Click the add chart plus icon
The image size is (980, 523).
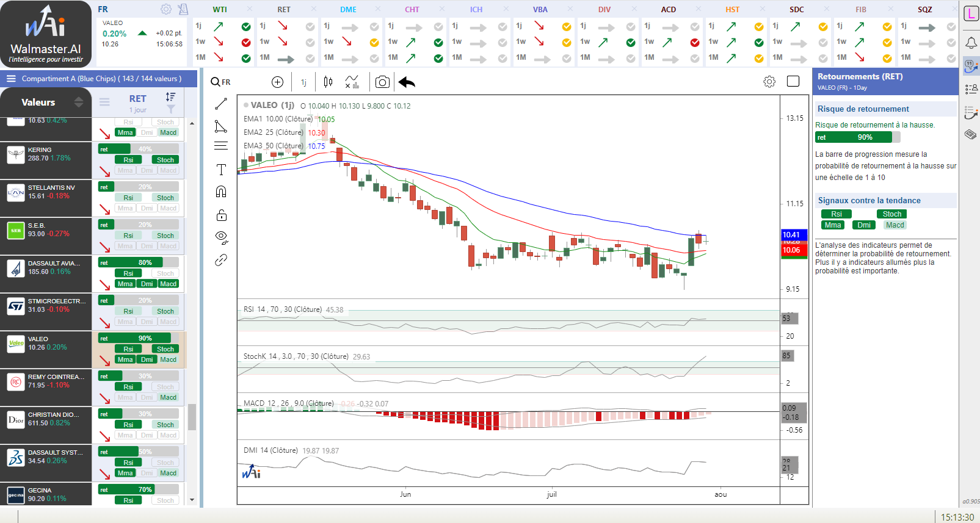tap(277, 82)
